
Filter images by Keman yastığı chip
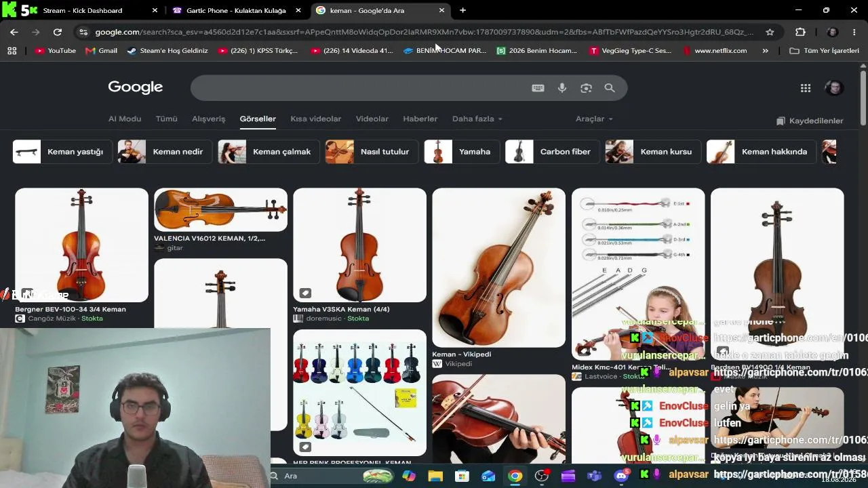pos(61,152)
